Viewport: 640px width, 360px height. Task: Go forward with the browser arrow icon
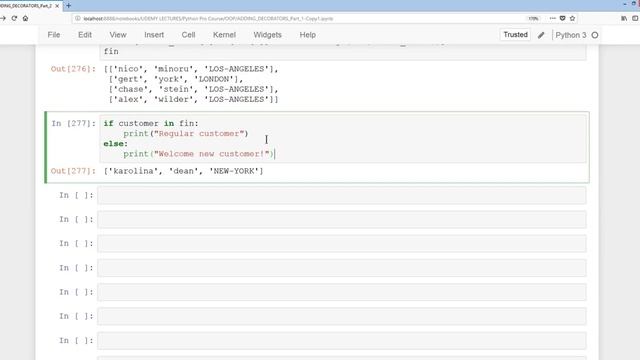coord(3,18)
